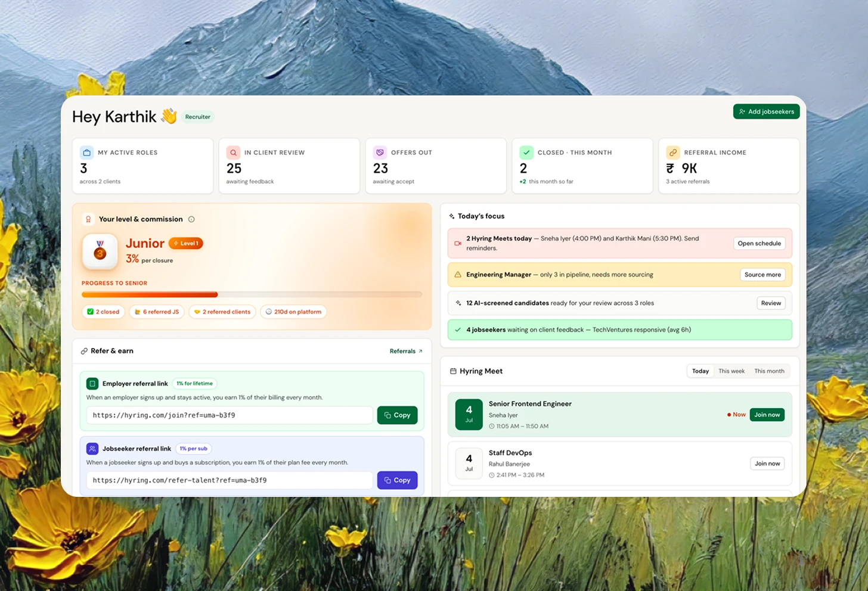The height and width of the screenshot is (591, 868).
Task: Switch to This week tab
Action: point(731,371)
